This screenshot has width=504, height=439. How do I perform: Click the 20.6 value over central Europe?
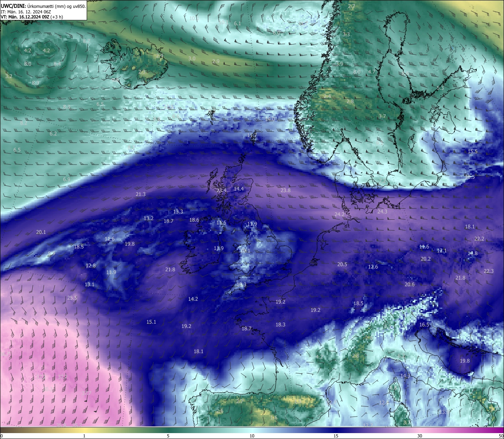click(409, 285)
